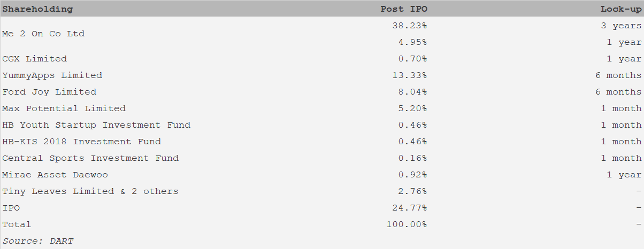This screenshot has height=249, width=644.
Task: Select the CGX Limited row label
Action: (x=35, y=59)
